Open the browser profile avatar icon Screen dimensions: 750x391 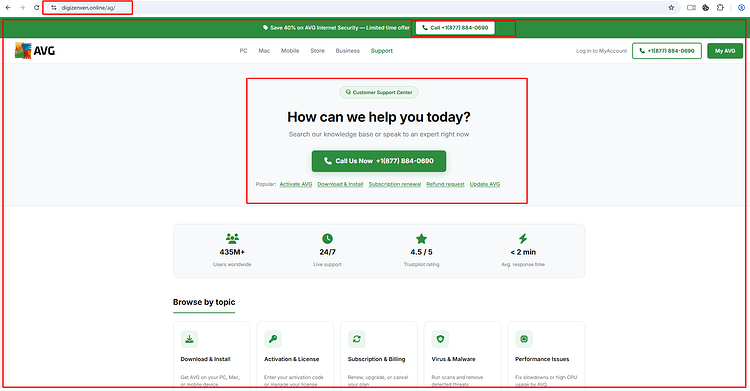coord(741,8)
